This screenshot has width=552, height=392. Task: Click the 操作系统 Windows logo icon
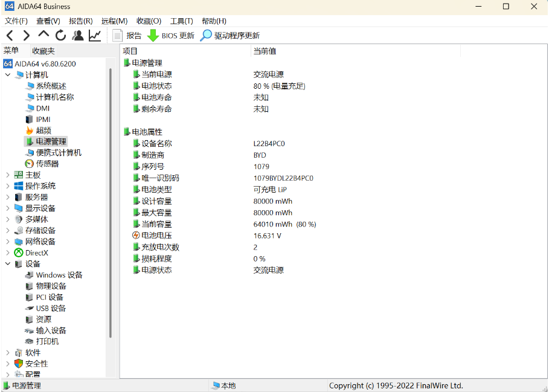(19, 186)
